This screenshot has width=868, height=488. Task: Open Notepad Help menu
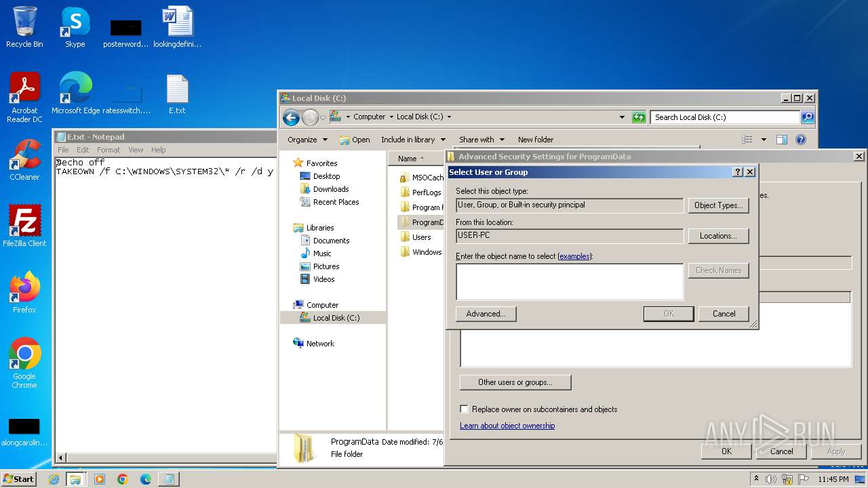(158, 150)
